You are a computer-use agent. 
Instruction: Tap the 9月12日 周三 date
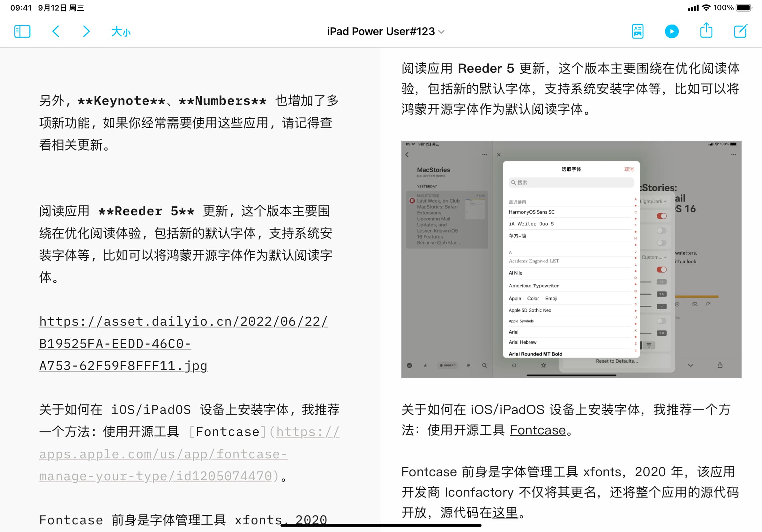coord(61,8)
